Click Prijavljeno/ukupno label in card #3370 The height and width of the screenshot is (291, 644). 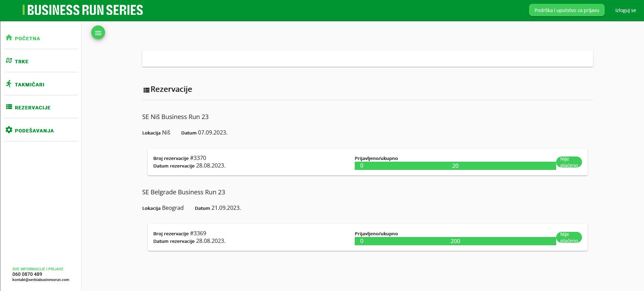tap(376, 158)
